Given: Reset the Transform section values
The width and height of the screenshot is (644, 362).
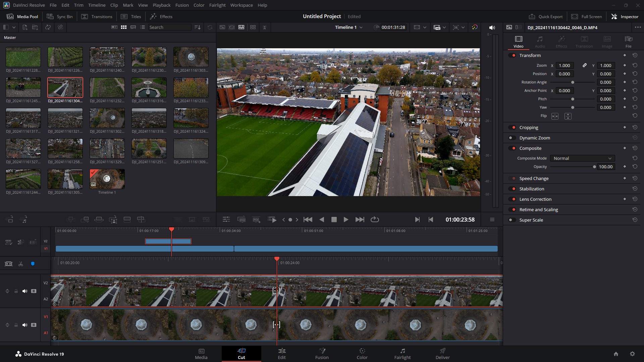Looking at the screenshot, I should coord(635,55).
